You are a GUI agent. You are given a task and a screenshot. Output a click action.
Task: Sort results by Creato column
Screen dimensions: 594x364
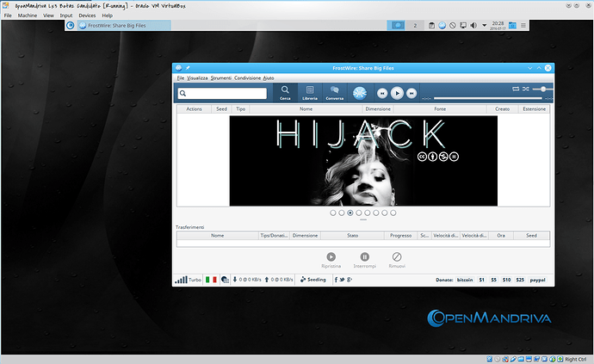(503, 109)
